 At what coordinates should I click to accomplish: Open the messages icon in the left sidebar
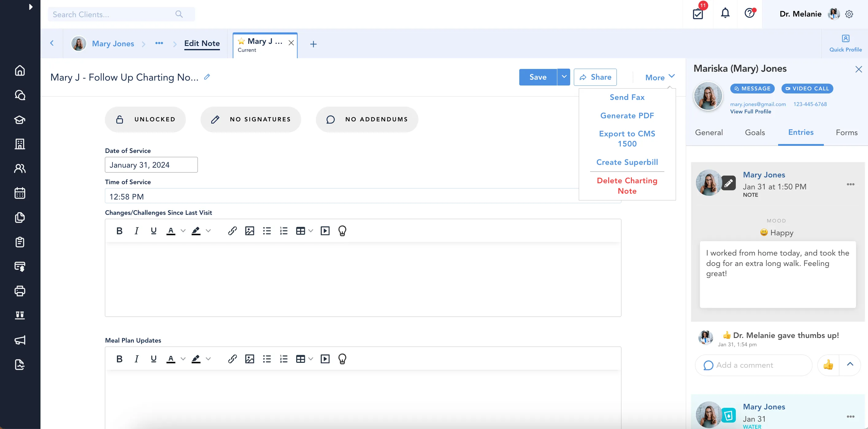click(20, 95)
